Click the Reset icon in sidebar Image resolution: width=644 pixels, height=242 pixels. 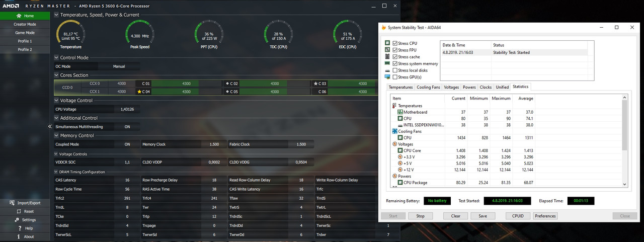pyautogui.click(x=18, y=211)
